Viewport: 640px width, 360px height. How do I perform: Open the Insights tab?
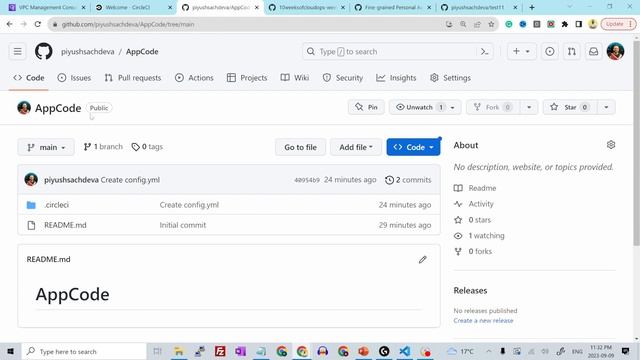click(x=396, y=78)
